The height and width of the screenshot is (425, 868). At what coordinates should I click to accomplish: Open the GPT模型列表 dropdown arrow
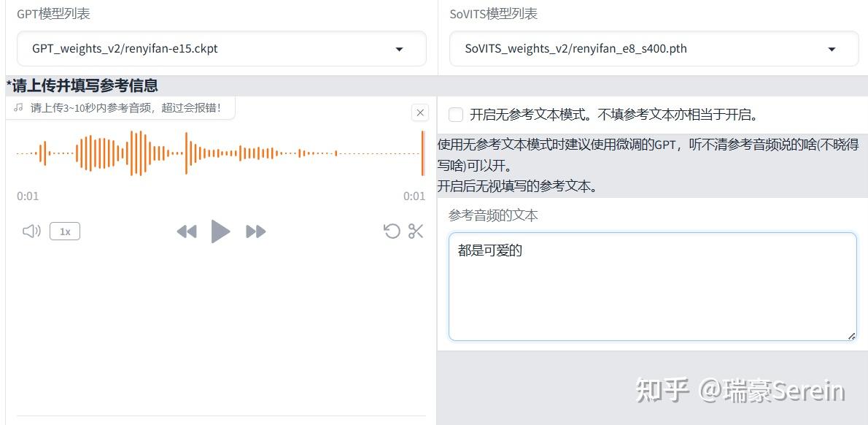click(x=399, y=50)
